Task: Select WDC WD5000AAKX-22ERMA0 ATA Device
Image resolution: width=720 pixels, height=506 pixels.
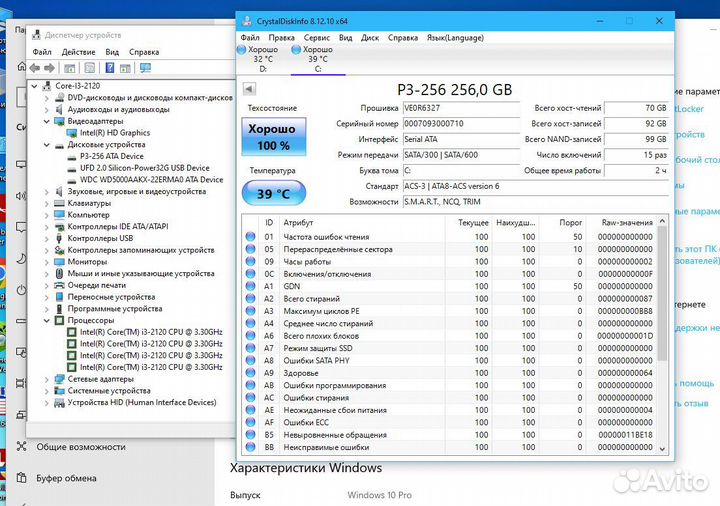Action: pos(152,180)
